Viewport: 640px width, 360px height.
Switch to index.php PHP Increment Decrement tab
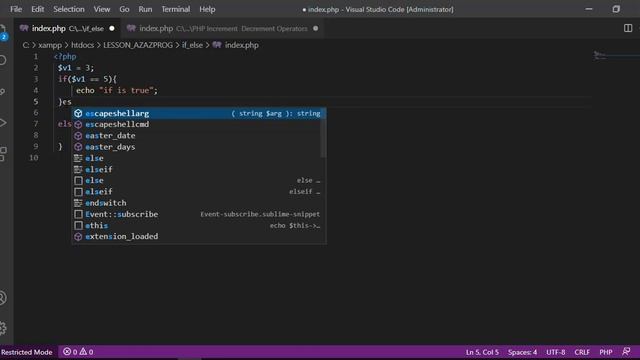pos(222,28)
